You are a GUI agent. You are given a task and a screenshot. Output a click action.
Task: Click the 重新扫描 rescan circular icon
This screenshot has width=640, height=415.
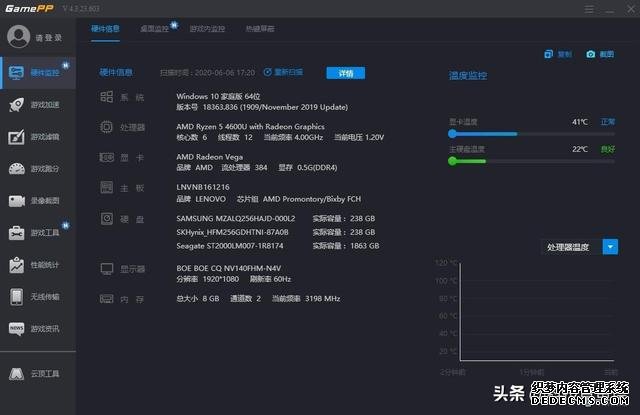[267, 72]
